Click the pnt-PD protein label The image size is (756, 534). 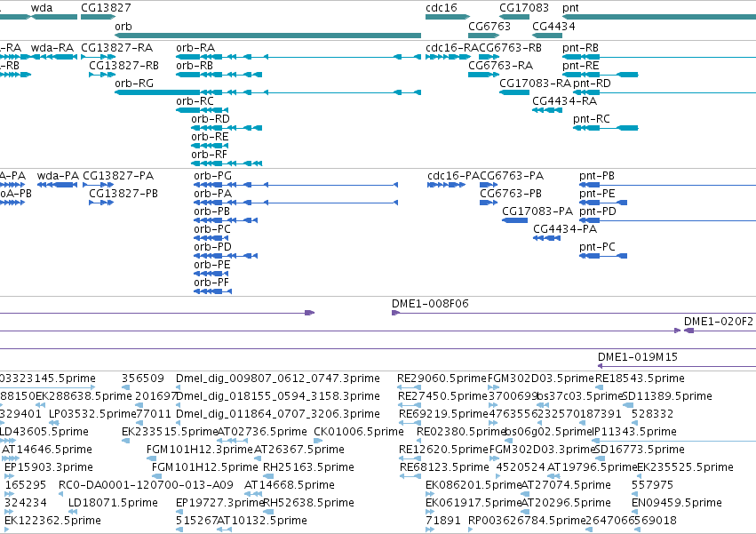click(x=597, y=211)
